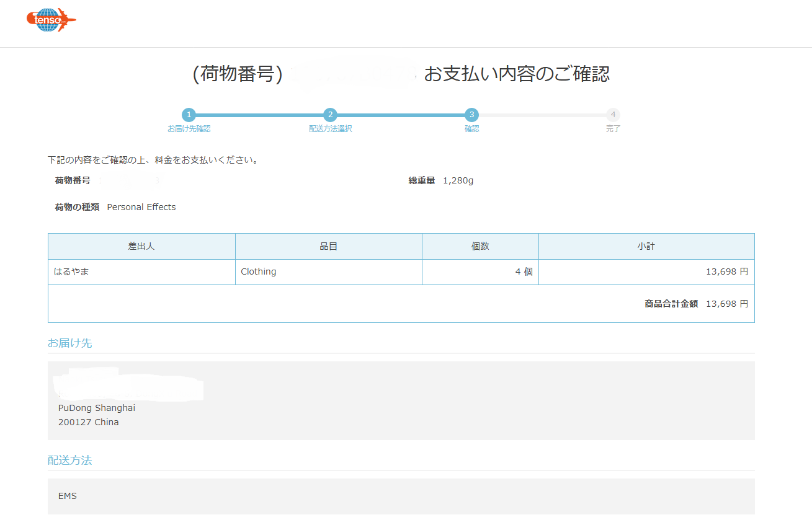Click step 2 circle in progress tracker
812x525 pixels.
click(x=331, y=115)
